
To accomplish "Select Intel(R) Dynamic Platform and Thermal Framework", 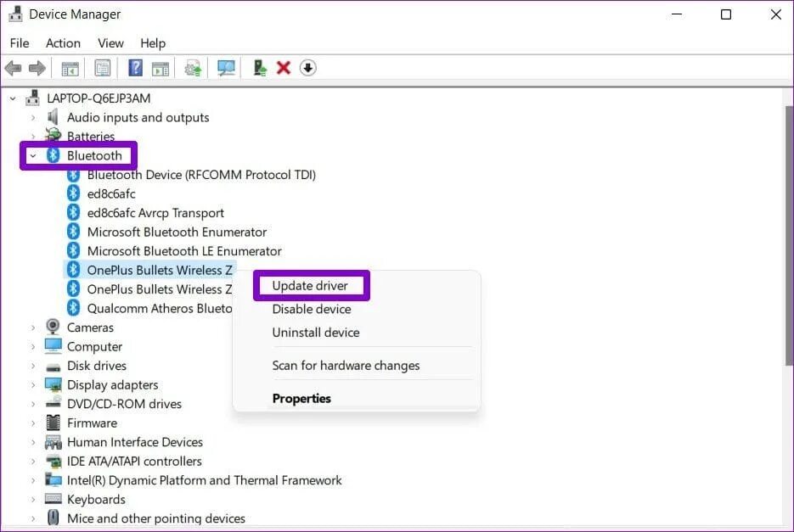I will pos(204,480).
